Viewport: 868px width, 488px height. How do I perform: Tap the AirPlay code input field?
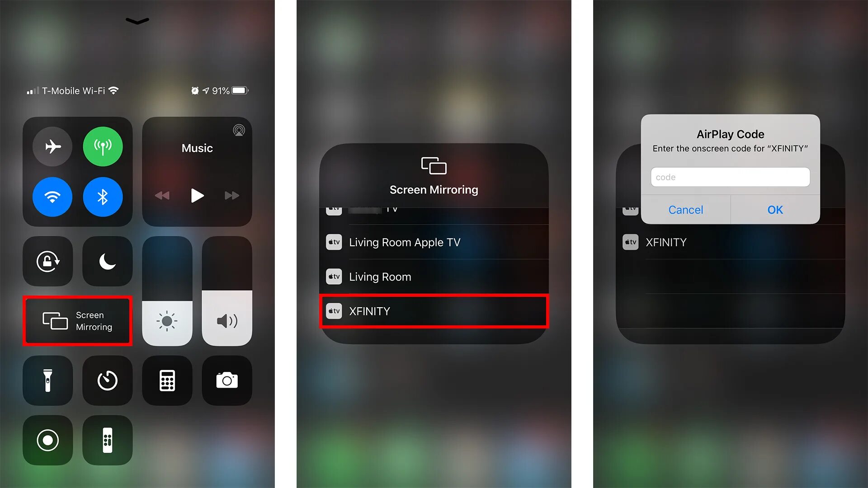[x=730, y=176]
